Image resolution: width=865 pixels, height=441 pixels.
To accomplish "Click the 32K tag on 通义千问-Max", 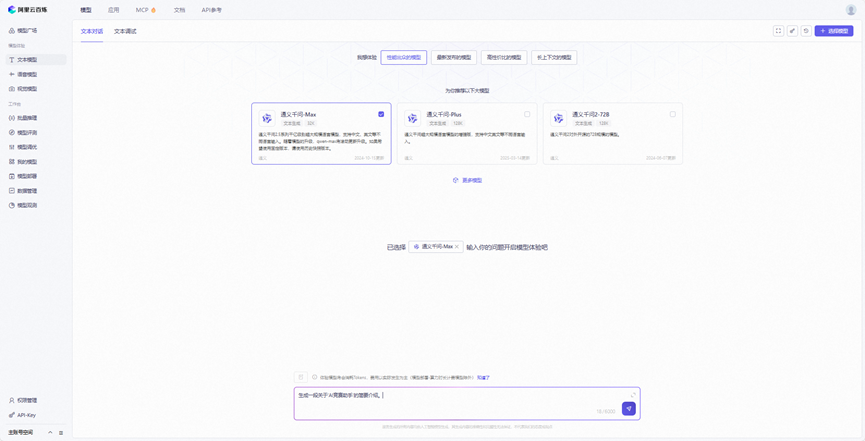I will click(x=311, y=124).
